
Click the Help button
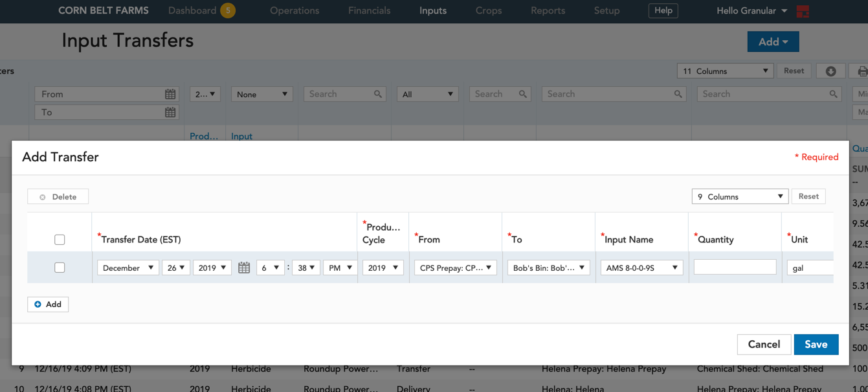tap(663, 10)
